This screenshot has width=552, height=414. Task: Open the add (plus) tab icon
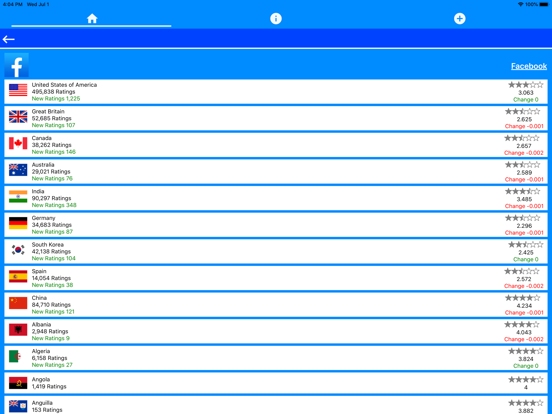[x=459, y=18]
